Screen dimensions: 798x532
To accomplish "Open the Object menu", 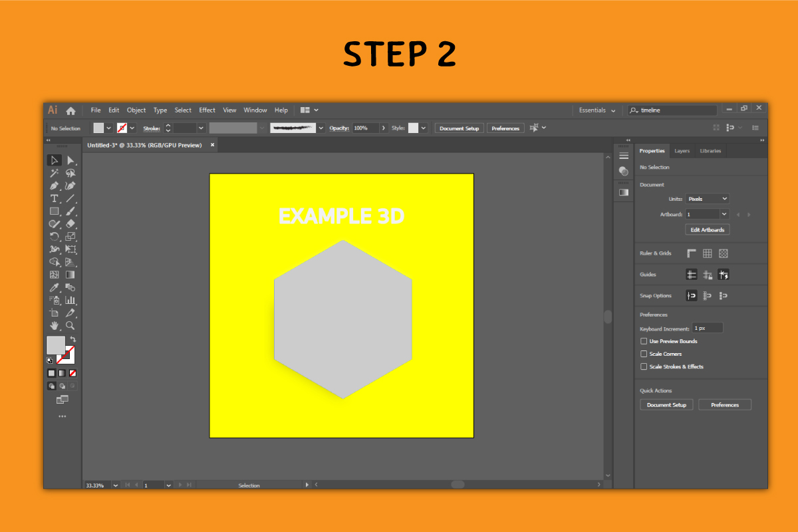I will tap(136, 110).
